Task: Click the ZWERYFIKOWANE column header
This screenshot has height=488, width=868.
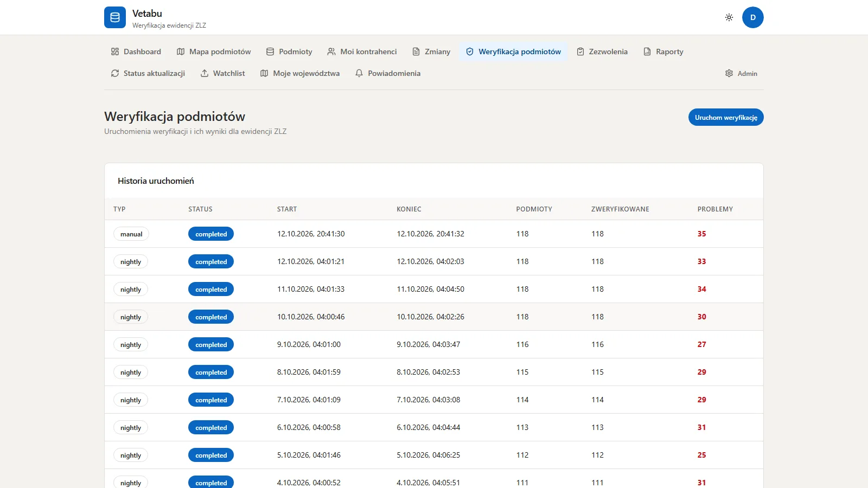Action: click(620, 209)
